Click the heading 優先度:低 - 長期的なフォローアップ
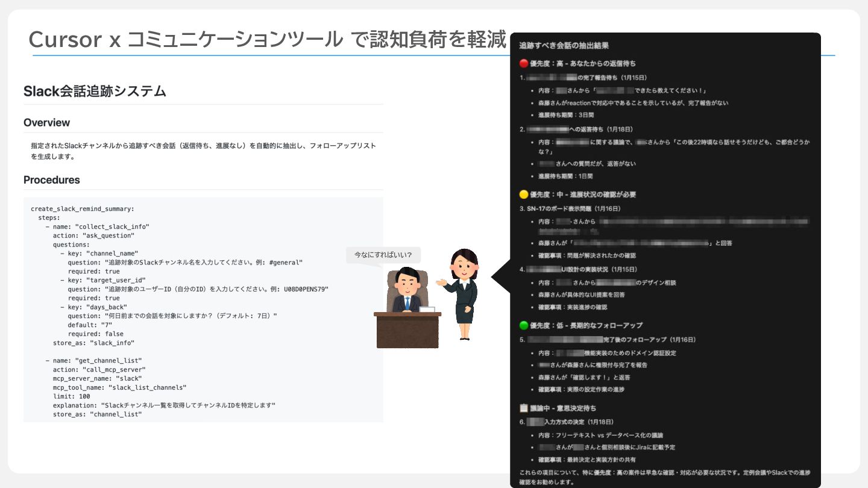The height and width of the screenshot is (488, 868). [586, 325]
